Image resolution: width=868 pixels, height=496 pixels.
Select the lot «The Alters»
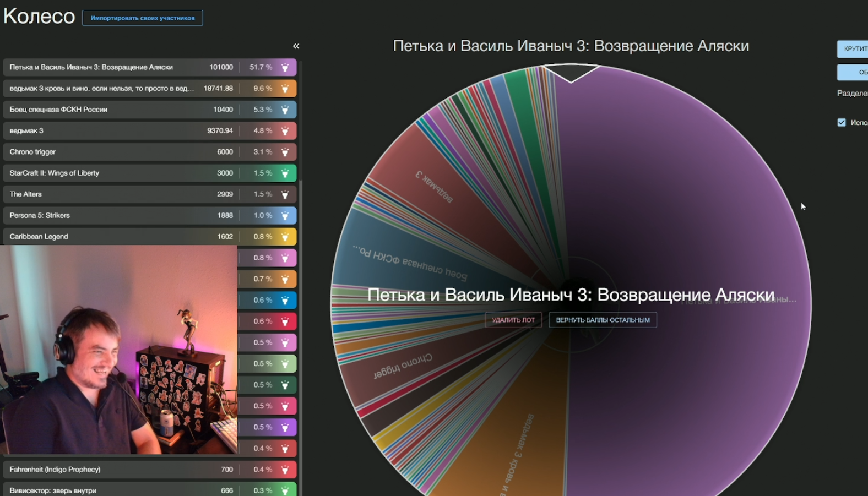pyautogui.click(x=25, y=194)
